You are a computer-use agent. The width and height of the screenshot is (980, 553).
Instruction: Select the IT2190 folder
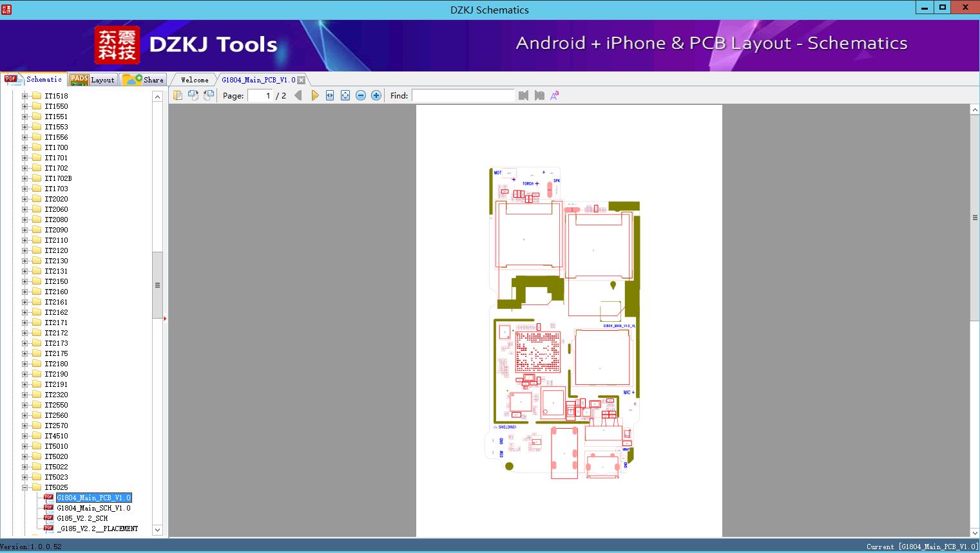56,374
